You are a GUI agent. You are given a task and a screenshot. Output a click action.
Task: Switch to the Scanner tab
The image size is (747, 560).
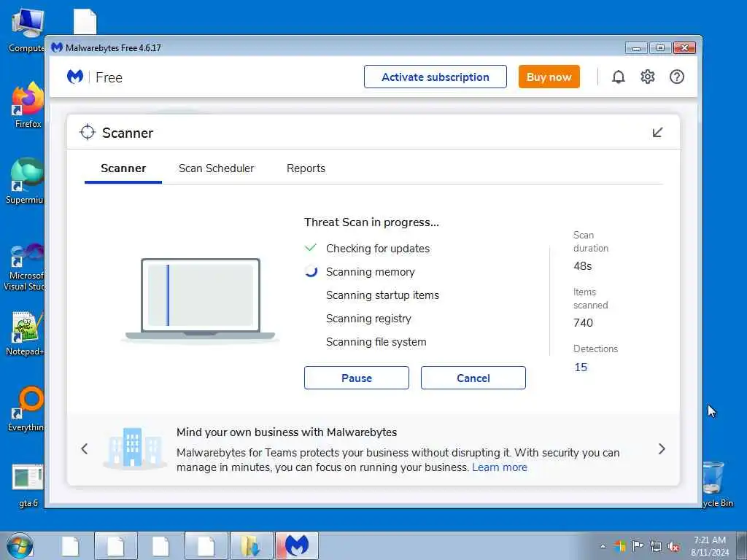[x=123, y=168]
